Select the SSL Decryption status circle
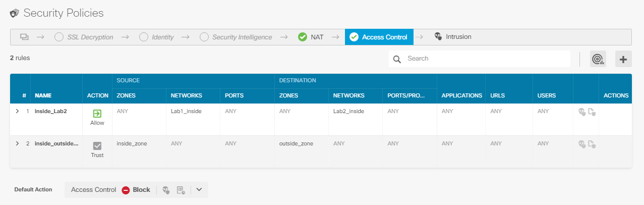 59,37
